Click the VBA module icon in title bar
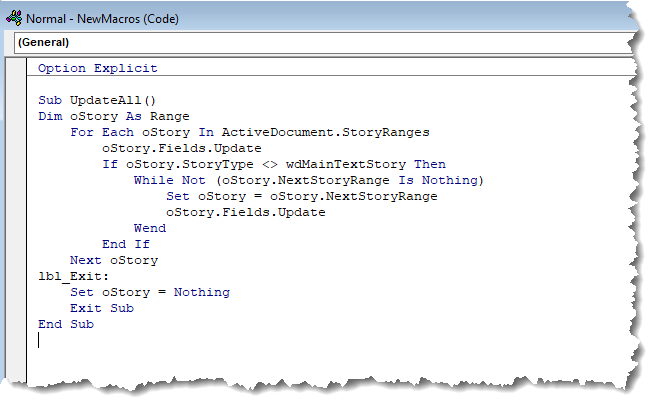Image resolution: width=658 pixels, height=407 pixels. (14, 18)
